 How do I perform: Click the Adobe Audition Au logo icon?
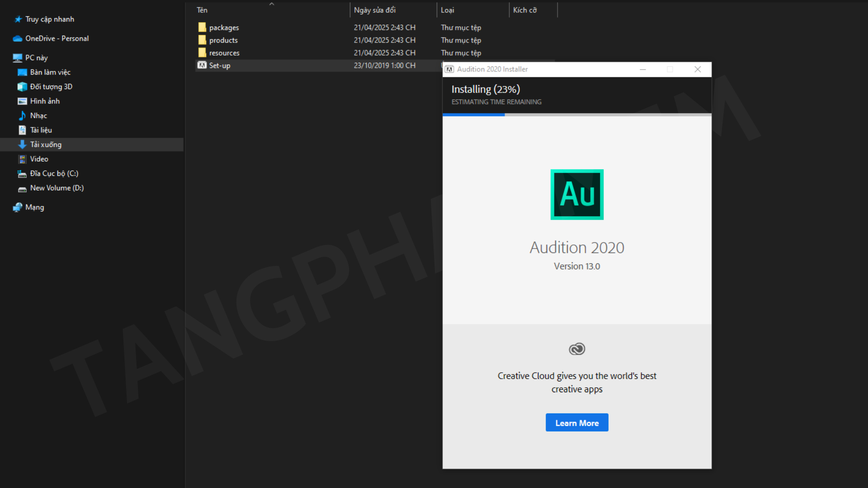click(577, 194)
